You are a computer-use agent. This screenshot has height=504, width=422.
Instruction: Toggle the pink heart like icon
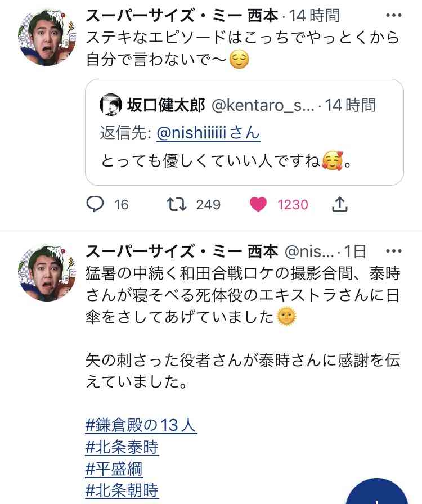pyautogui.click(x=258, y=204)
